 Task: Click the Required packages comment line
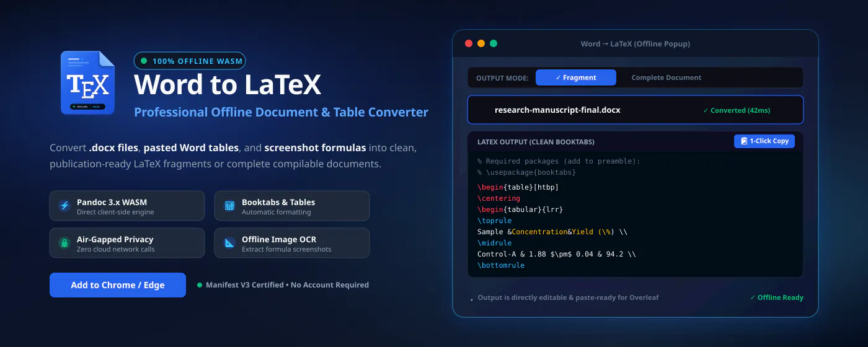pos(559,161)
